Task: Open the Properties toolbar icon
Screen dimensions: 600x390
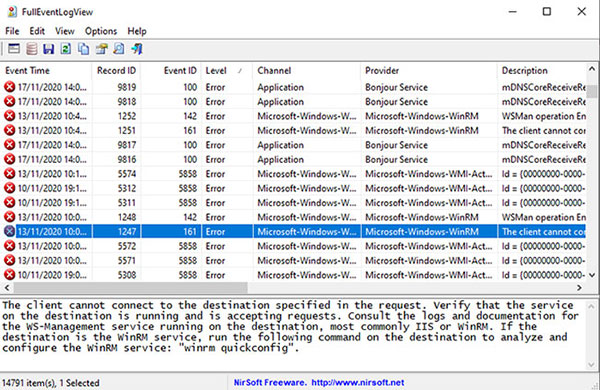Action: (x=101, y=49)
